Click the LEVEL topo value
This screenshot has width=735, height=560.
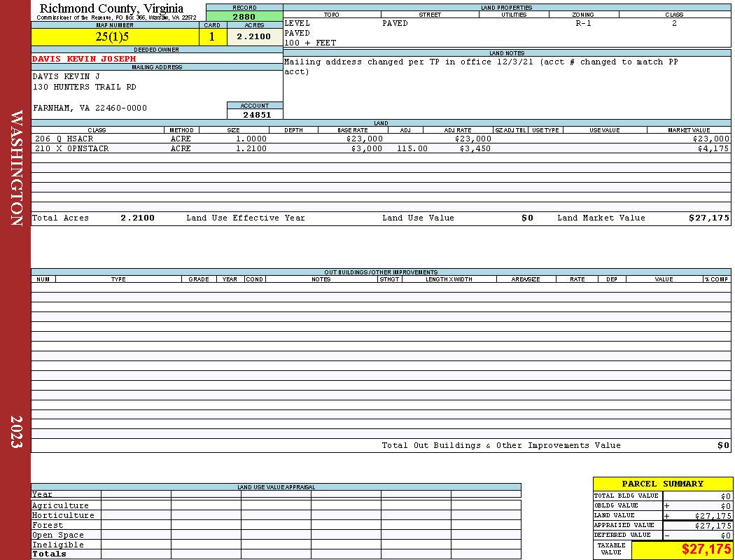297,23
